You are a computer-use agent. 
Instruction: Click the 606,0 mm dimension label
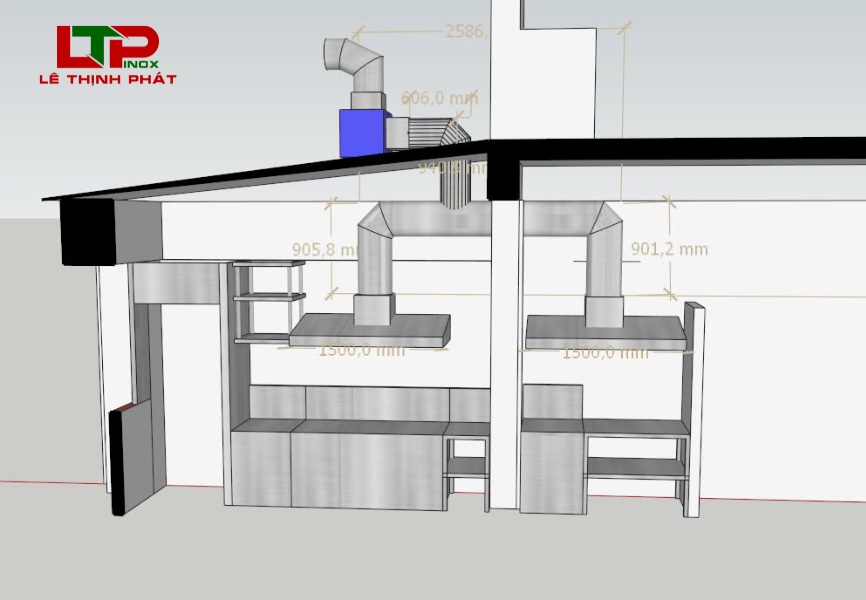(439, 98)
